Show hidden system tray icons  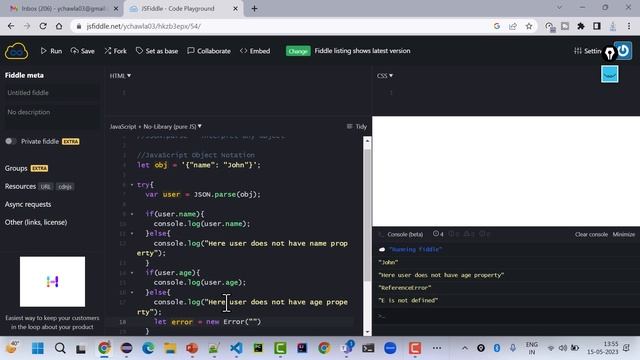coord(464,348)
